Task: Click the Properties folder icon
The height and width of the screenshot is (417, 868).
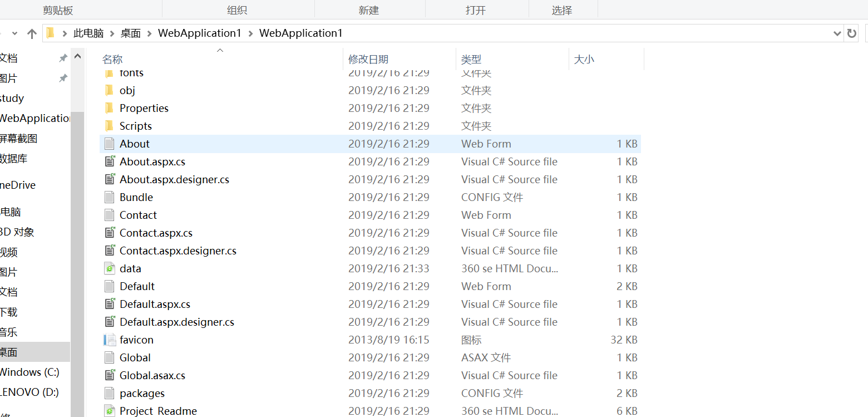Action: pos(109,108)
